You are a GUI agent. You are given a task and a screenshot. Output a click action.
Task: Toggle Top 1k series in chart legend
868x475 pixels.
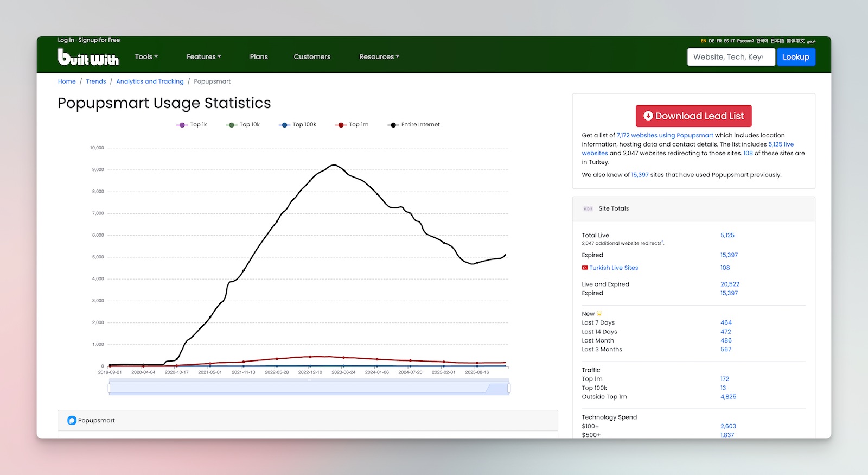(x=192, y=125)
